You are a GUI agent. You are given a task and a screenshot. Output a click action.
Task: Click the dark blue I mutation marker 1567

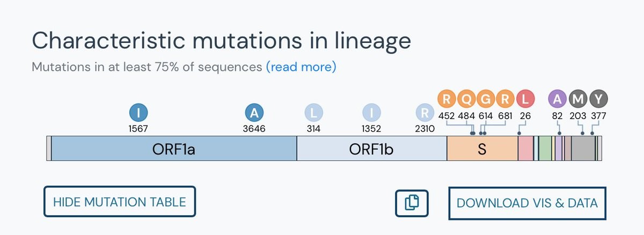[x=138, y=113]
